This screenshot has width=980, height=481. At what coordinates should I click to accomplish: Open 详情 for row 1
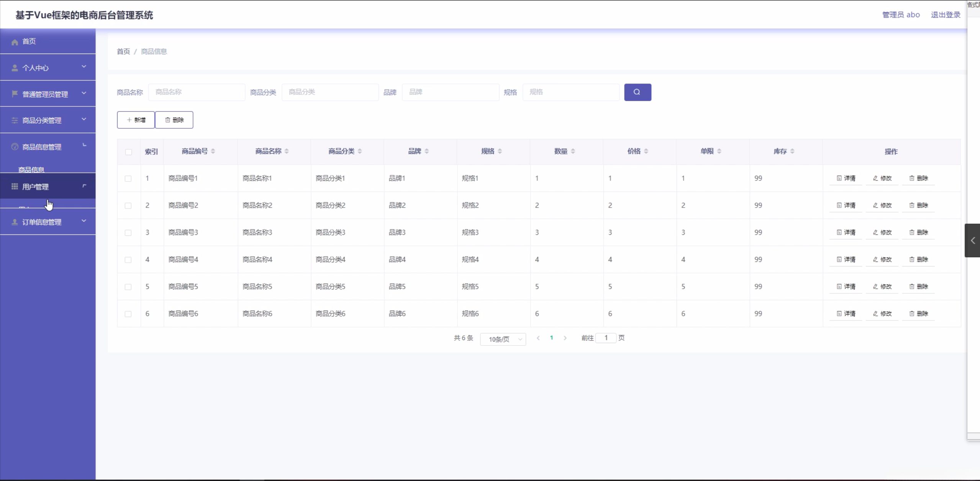(x=846, y=178)
